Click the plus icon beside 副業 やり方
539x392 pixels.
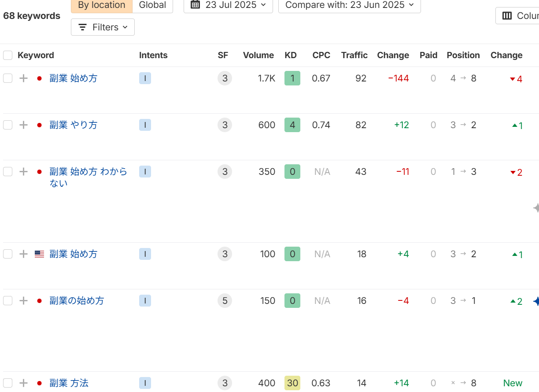[24, 125]
